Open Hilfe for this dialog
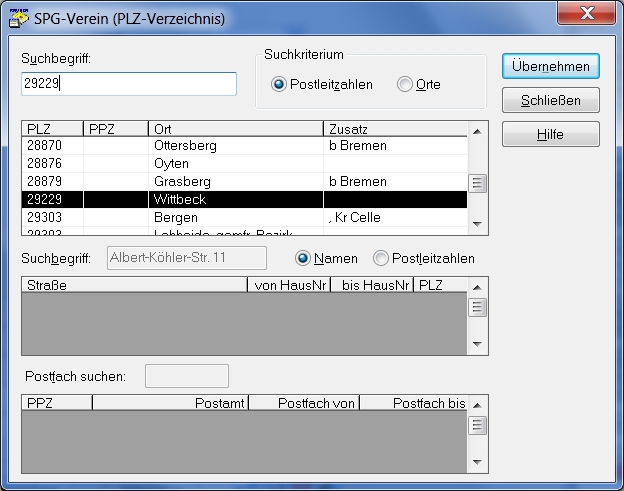 click(x=551, y=134)
